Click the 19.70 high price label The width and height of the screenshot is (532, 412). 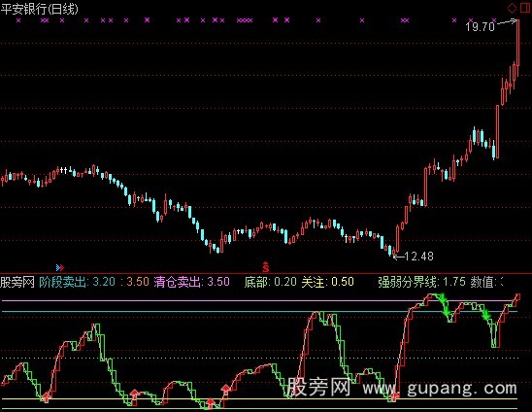point(481,26)
